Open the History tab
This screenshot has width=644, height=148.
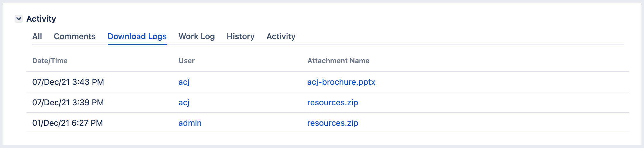241,36
